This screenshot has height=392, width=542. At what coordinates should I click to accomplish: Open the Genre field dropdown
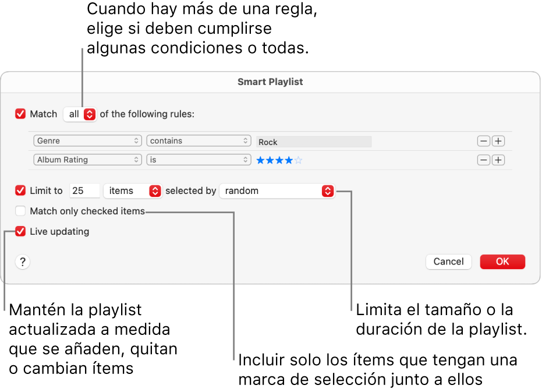(x=87, y=141)
